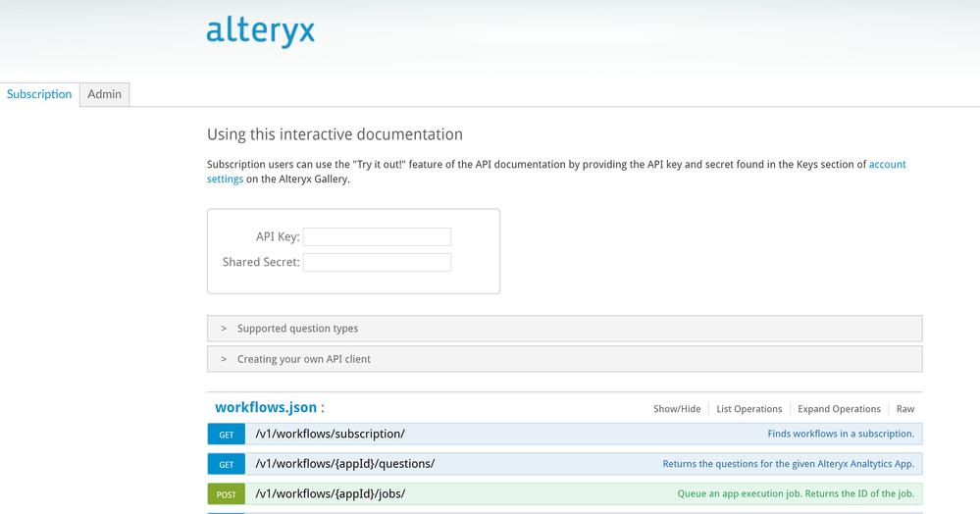Click Show/Hide for workflows.json
Image resolution: width=980 pixels, height=514 pixels.
(x=677, y=409)
